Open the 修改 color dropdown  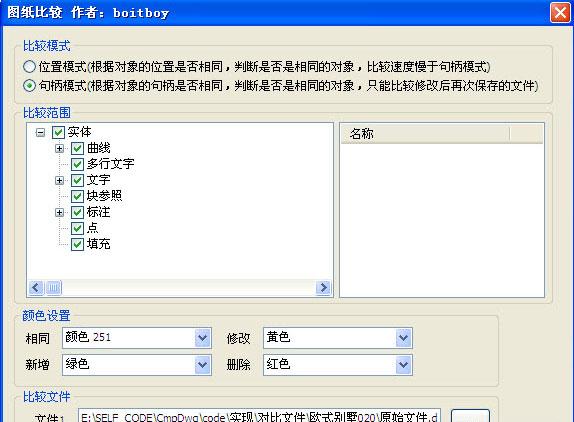pyautogui.click(x=403, y=338)
